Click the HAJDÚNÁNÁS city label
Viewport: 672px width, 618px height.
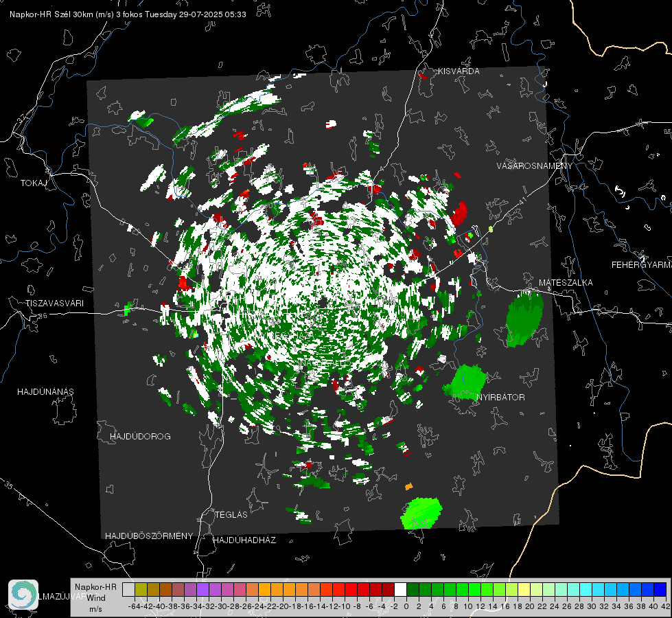coord(45,392)
